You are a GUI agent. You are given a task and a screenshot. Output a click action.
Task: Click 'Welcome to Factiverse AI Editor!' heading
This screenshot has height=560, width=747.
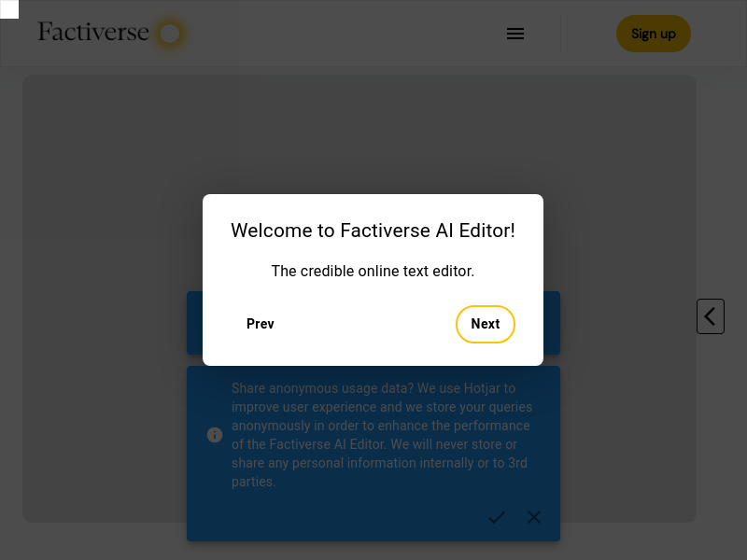point(373,231)
